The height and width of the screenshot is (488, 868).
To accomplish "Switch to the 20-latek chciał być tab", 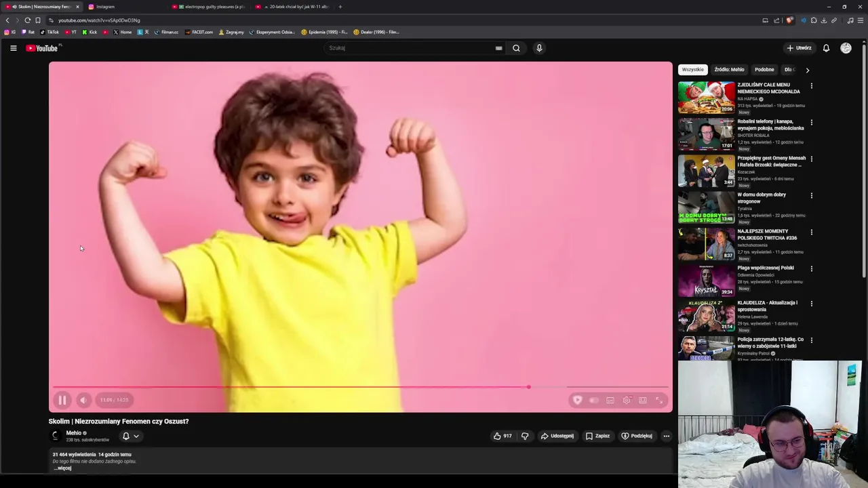I will [294, 7].
